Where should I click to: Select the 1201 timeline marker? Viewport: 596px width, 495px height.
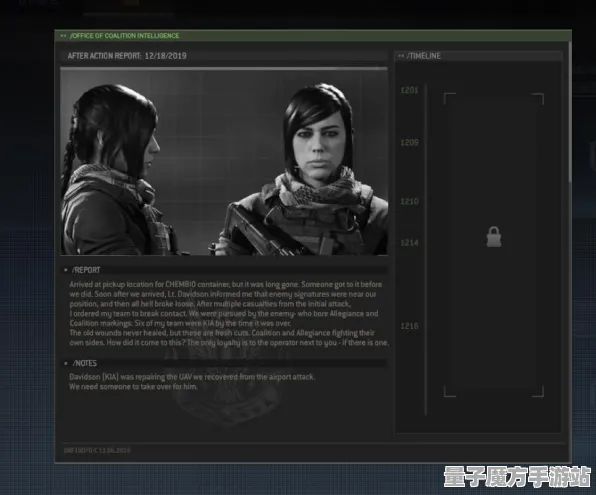[409, 90]
